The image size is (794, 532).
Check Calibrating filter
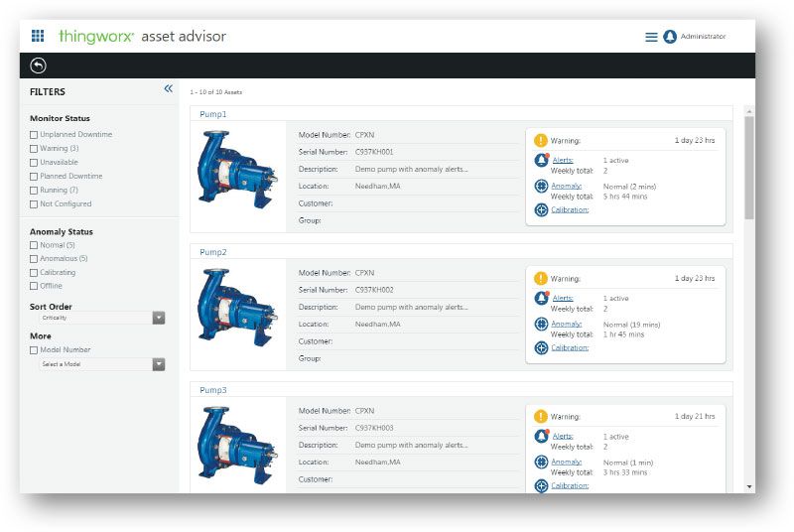pos(34,272)
